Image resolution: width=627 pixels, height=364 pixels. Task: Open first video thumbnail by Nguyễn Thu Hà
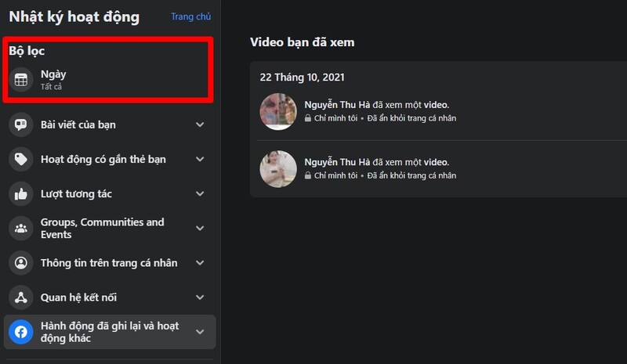278,111
